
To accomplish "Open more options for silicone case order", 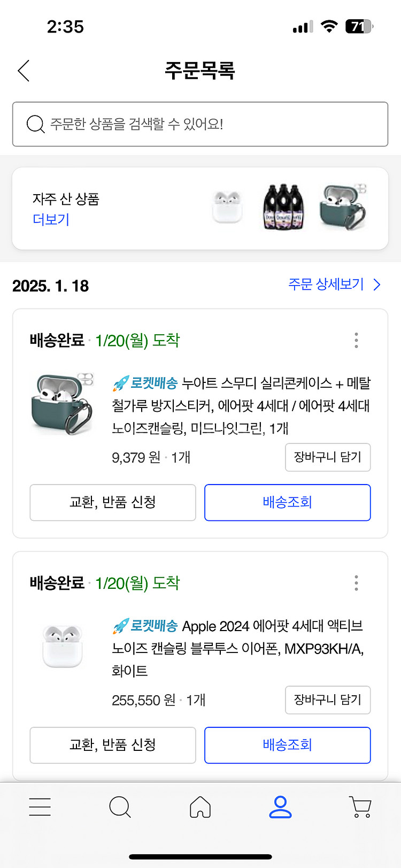I will 356,340.
